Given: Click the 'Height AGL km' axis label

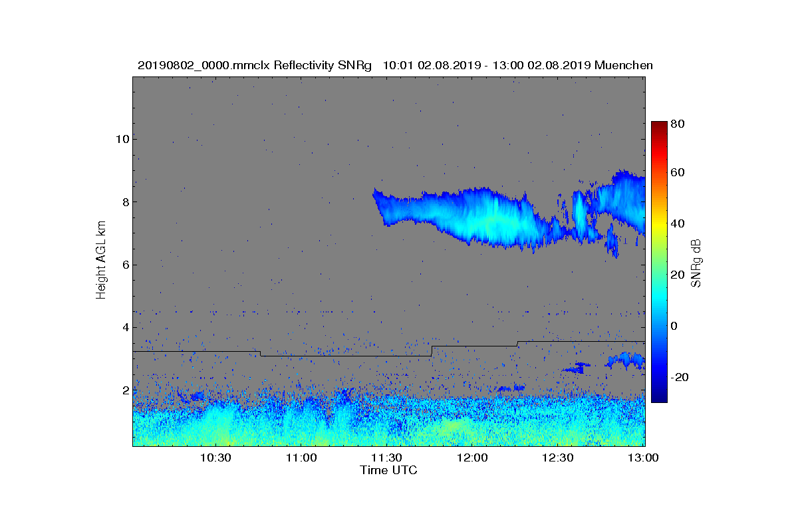Looking at the screenshot, I should [101, 261].
